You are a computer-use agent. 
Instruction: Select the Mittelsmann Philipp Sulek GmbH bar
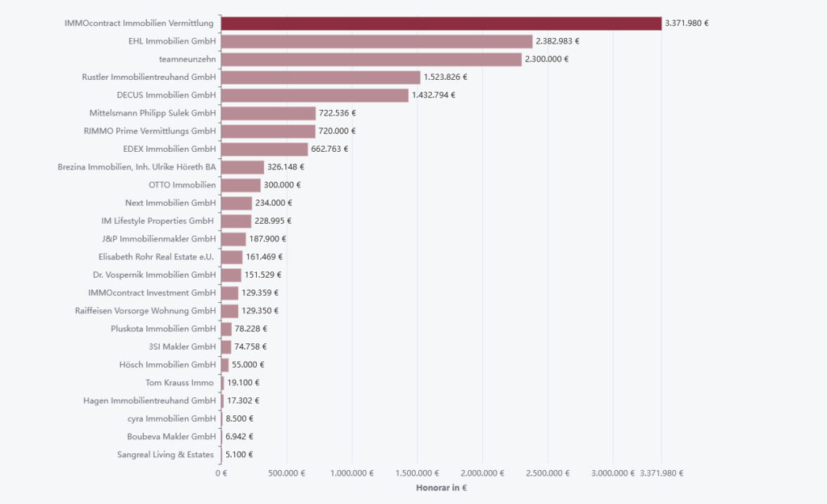point(268,113)
